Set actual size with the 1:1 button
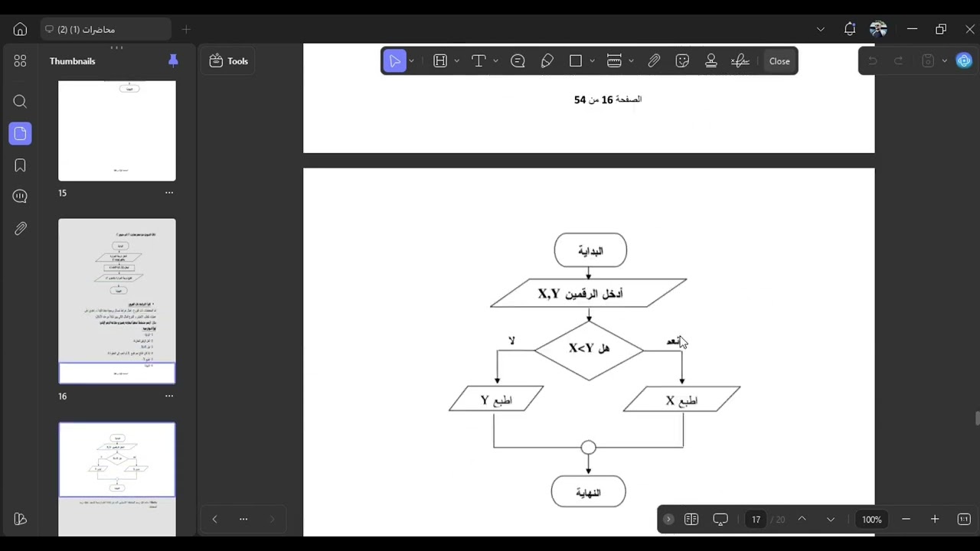This screenshot has width=980, height=551. (x=964, y=519)
